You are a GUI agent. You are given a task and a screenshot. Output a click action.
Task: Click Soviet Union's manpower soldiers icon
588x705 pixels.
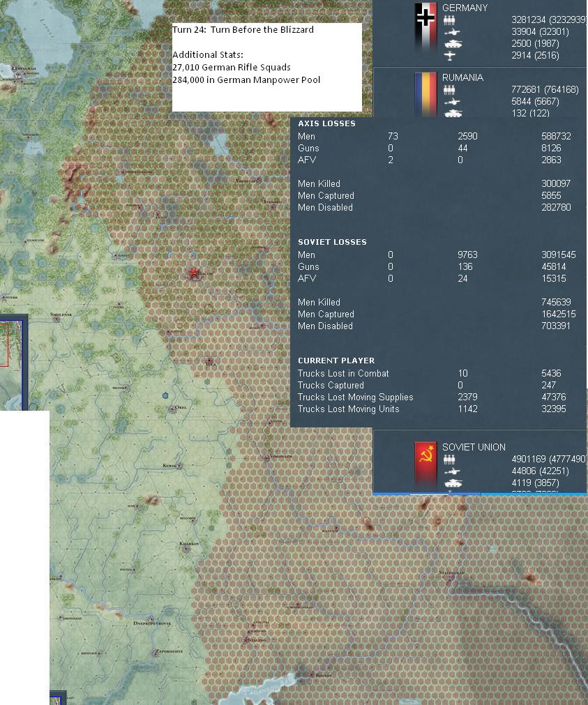449,459
